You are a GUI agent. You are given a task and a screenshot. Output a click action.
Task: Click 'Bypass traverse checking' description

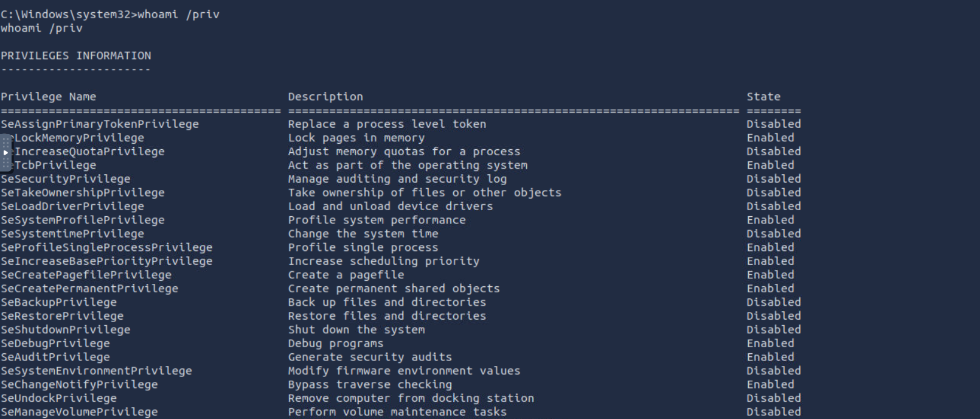coord(370,385)
